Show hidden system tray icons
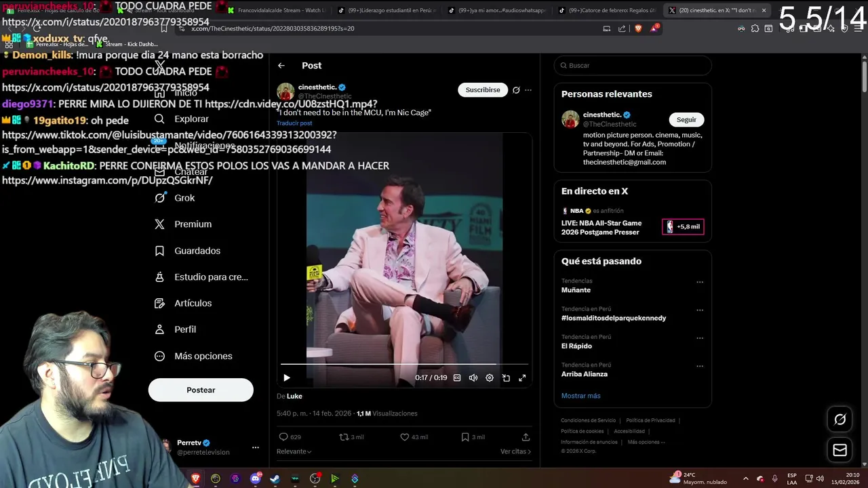 [x=746, y=479]
